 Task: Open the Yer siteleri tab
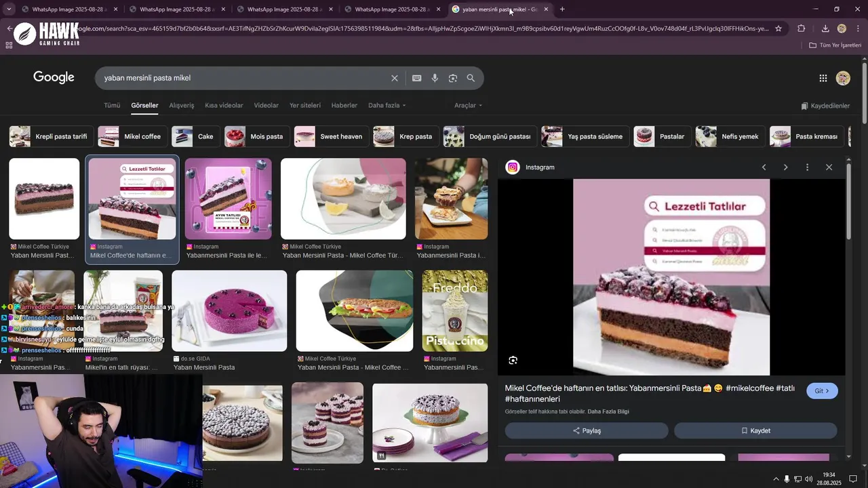[305, 106]
